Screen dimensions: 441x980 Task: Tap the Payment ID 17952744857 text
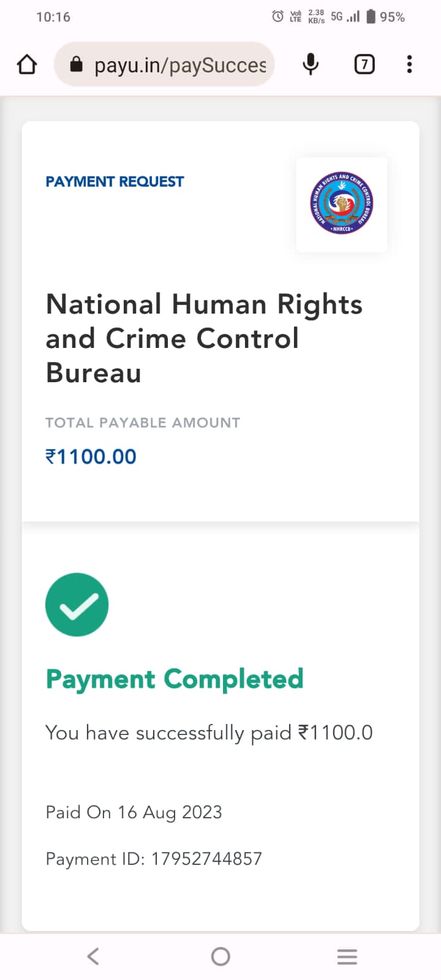pyautogui.click(x=154, y=859)
